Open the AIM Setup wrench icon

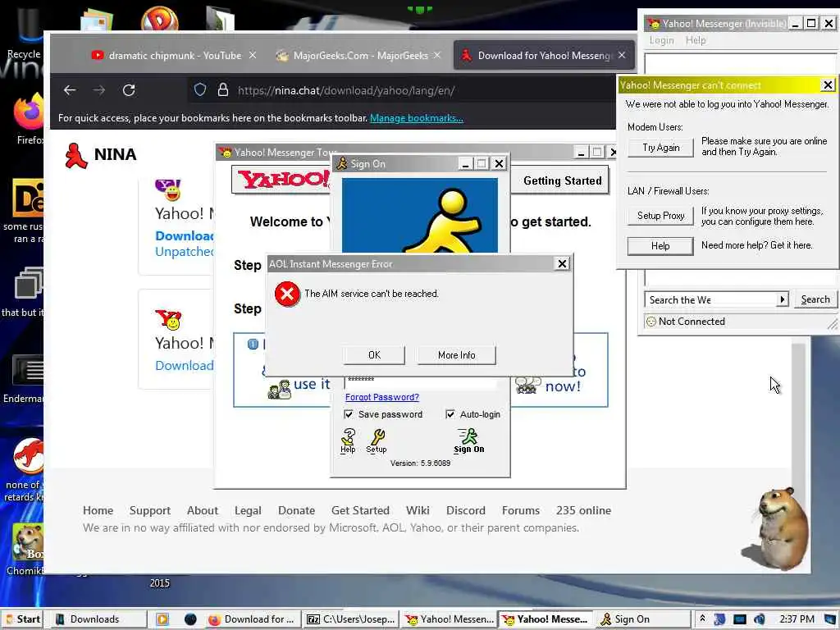376,441
